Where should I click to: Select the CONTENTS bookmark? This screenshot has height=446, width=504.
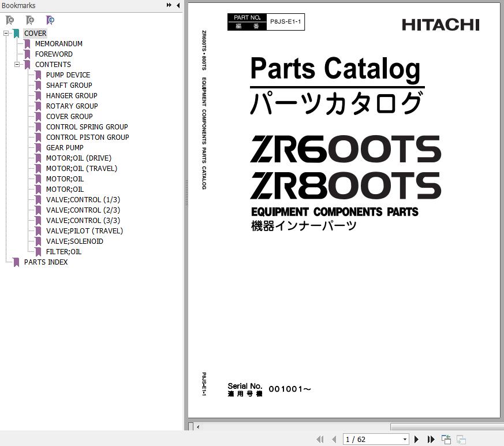[53, 65]
